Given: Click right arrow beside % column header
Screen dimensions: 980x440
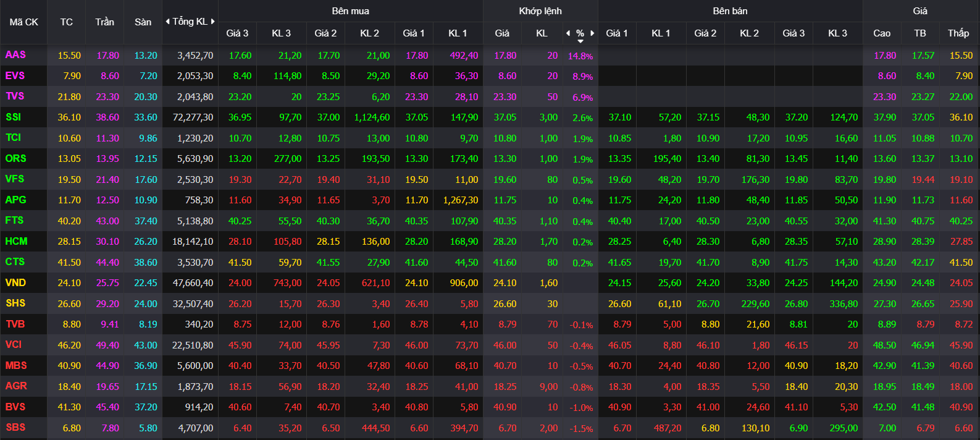Looking at the screenshot, I should coord(592,33).
